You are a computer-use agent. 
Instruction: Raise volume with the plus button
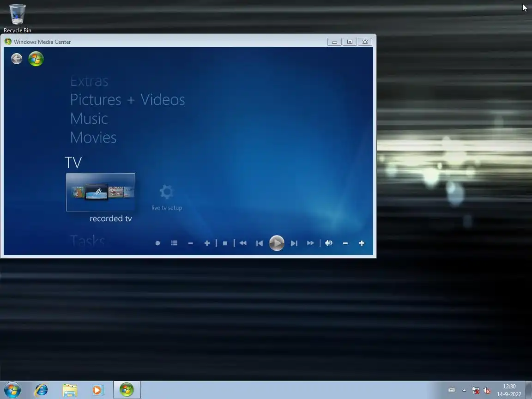coord(362,243)
